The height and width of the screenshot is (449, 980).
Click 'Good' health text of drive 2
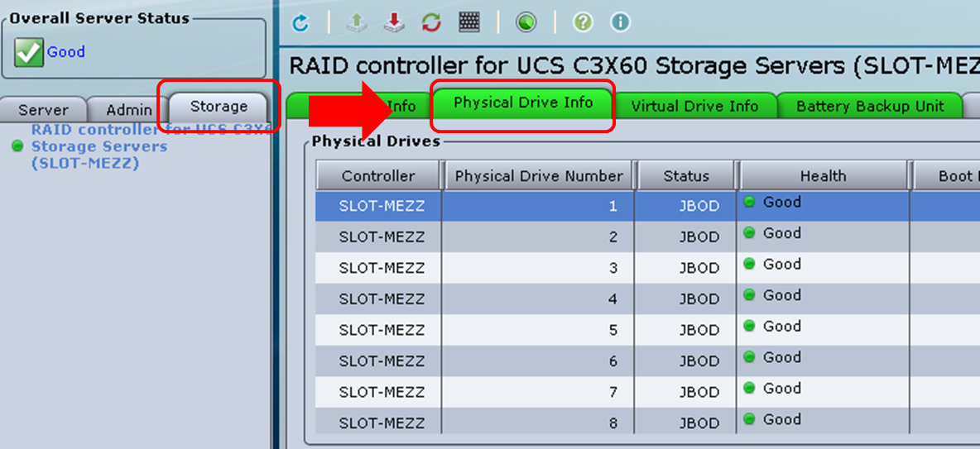(x=782, y=233)
